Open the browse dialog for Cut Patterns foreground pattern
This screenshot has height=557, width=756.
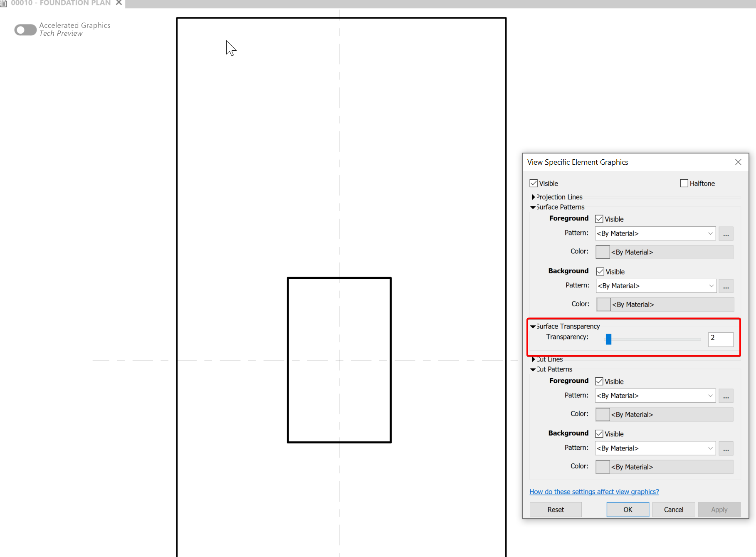(x=726, y=396)
